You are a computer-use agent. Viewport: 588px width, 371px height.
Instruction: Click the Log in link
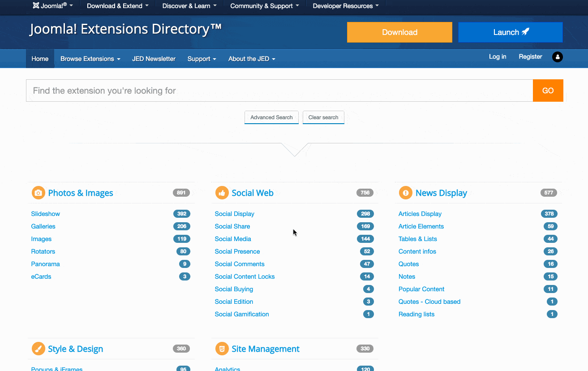tap(498, 57)
